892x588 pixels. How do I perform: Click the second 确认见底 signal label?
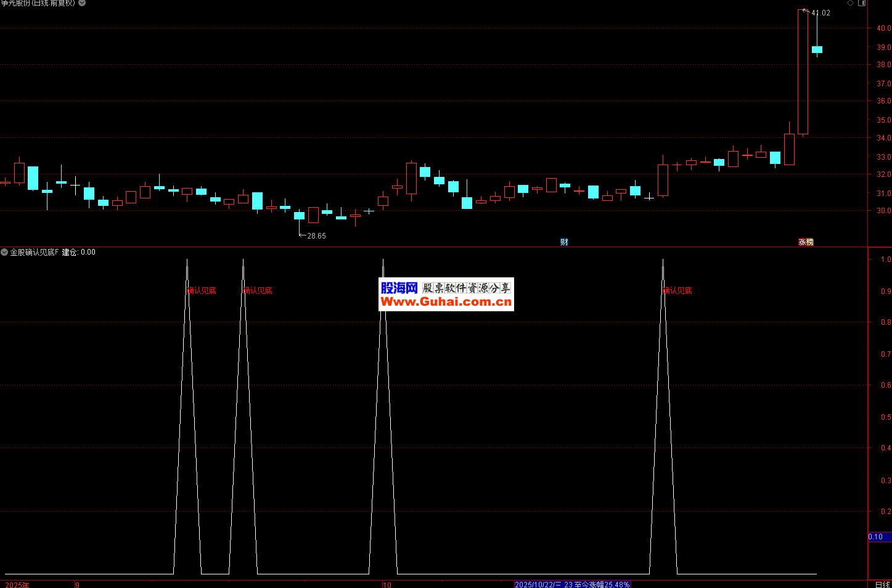click(x=258, y=291)
